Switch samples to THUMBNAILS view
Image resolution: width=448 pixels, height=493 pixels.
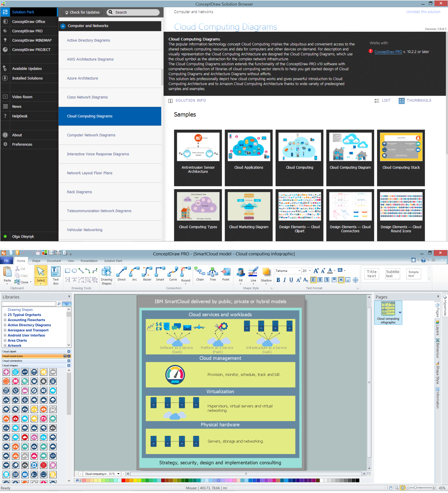point(415,101)
